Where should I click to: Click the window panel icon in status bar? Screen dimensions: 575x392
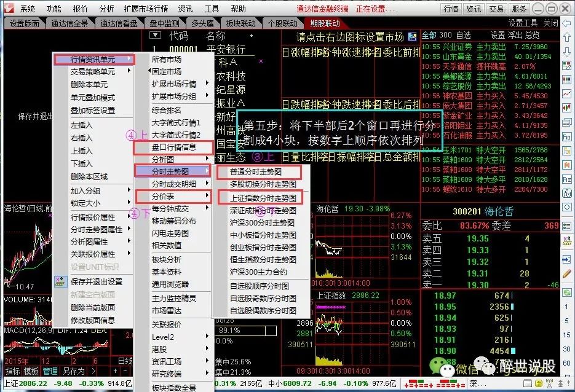coord(528,383)
